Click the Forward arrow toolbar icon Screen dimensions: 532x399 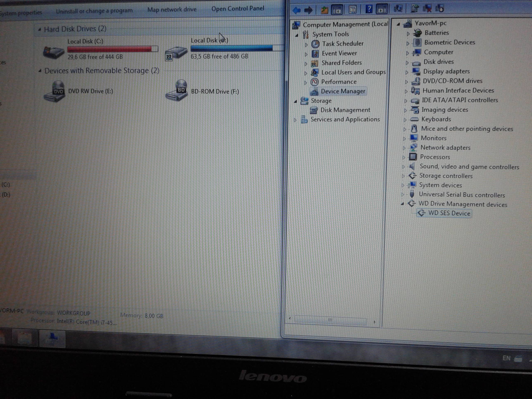[308, 10]
